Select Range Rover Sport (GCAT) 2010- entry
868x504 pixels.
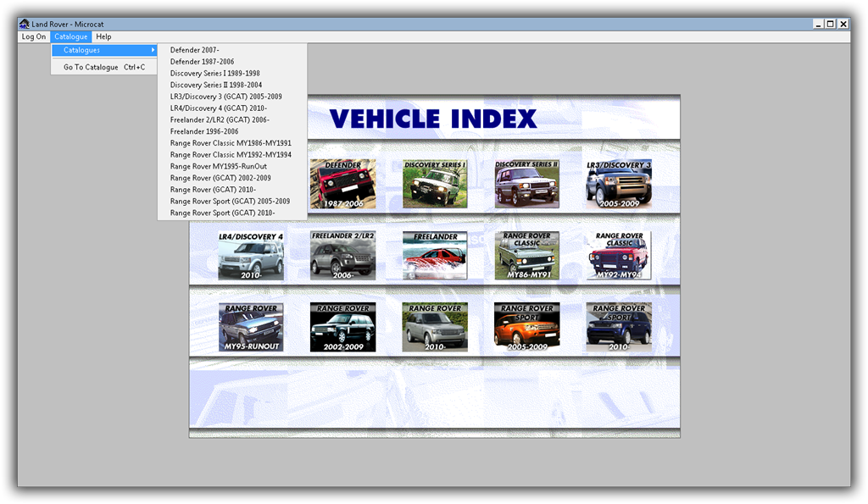click(x=232, y=213)
